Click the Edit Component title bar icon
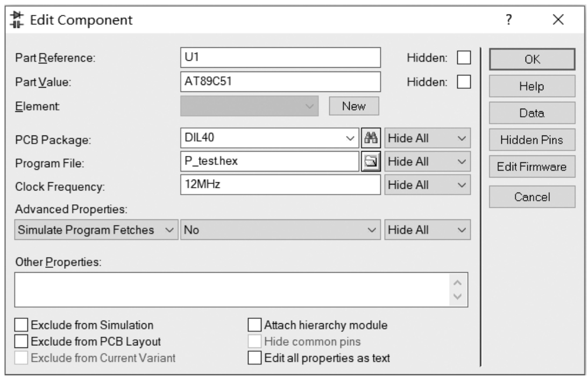This screenshot has height=377, width=588. (17, 20)
